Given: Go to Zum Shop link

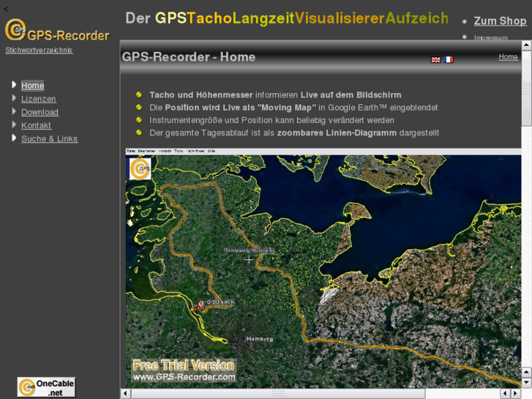Looking at the screenshot, I should tap(500, 21).
